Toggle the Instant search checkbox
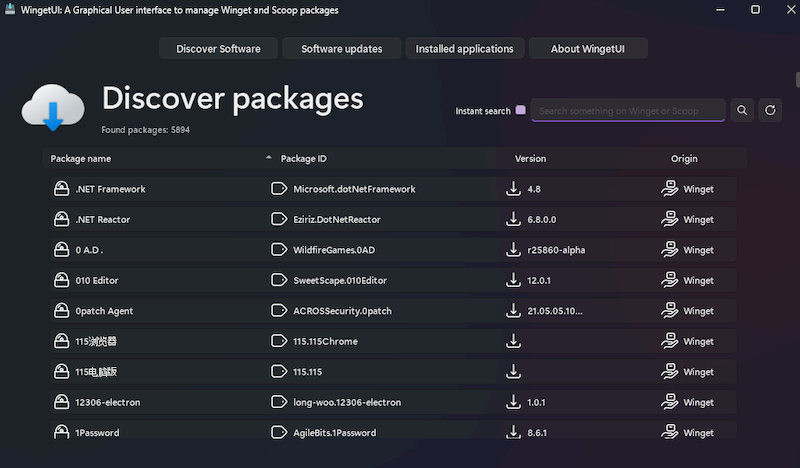This screenshot has height=468, width=800. pyautogui.click(x=520, y=111)
